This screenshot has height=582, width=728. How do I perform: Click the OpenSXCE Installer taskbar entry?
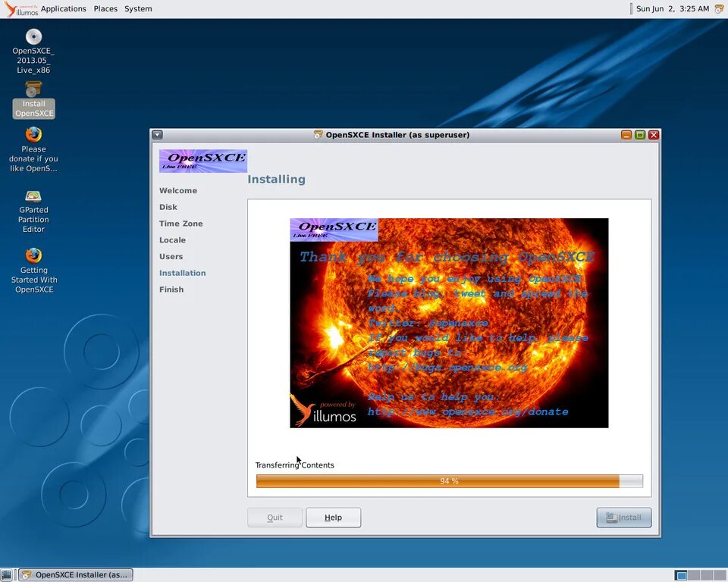[76, 574]
